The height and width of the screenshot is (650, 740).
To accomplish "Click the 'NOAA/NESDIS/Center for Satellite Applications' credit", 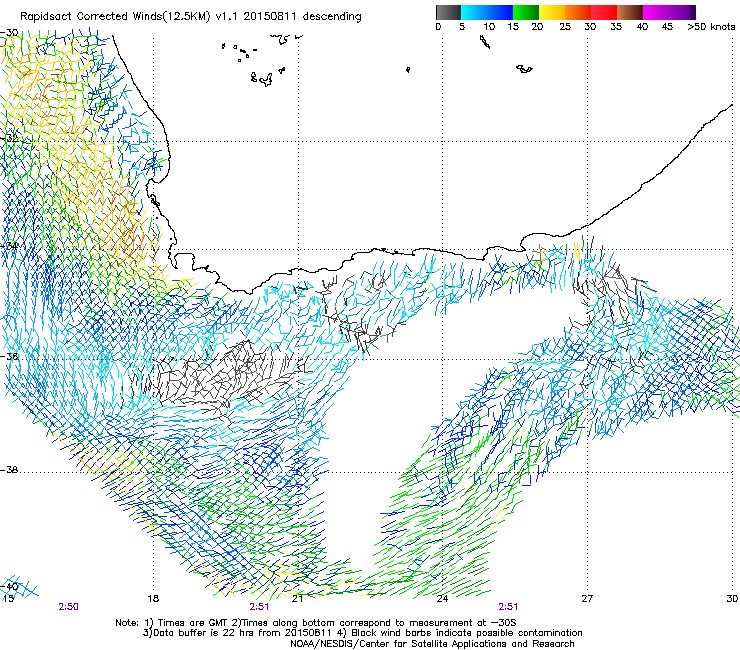I will 432,644.
